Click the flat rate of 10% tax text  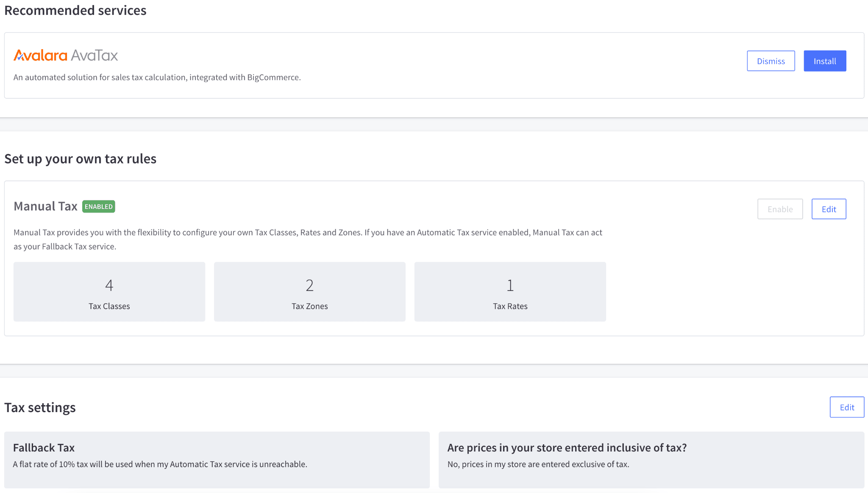160,464
